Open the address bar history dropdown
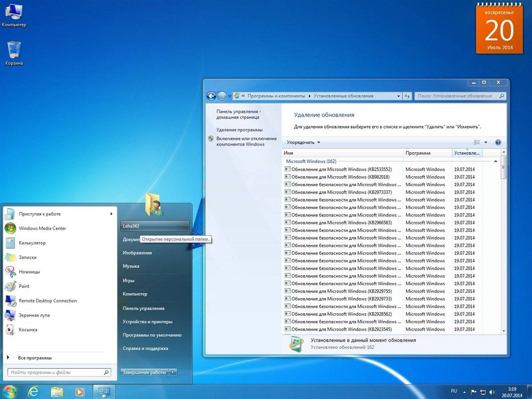 point(398,96)
